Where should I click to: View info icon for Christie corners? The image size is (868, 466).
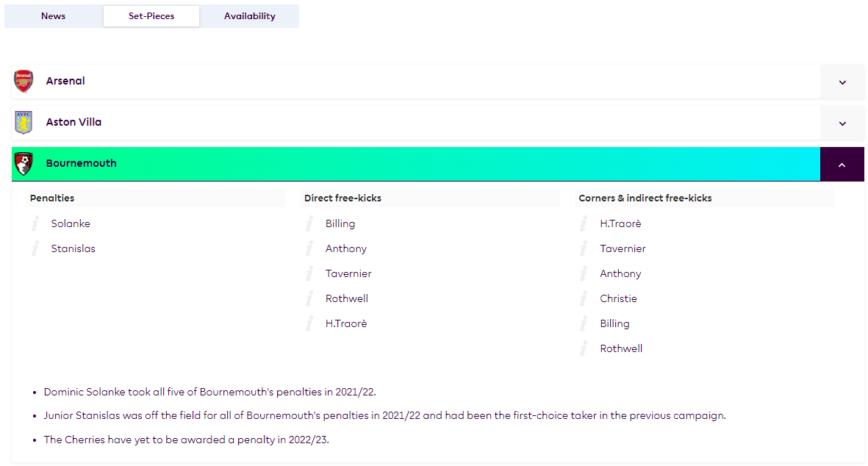pos(584,298)
